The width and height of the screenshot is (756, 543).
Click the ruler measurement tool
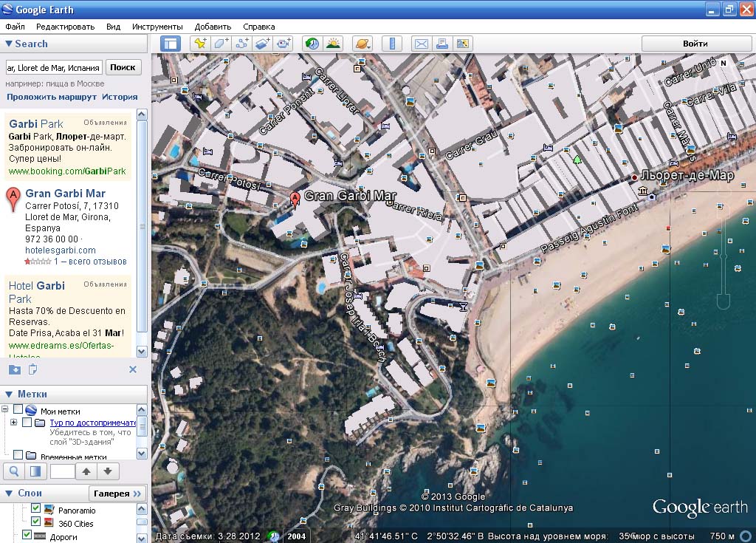(x=392, y=44)
